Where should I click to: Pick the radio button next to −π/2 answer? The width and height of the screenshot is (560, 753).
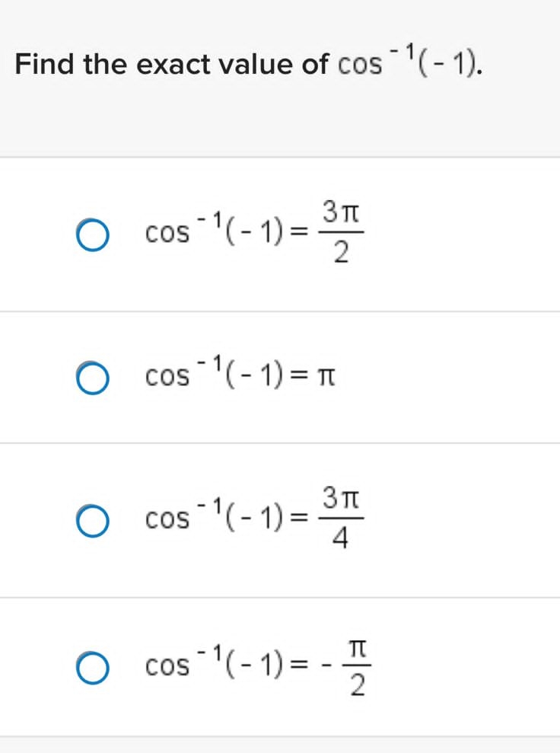(x=92, y=668)
